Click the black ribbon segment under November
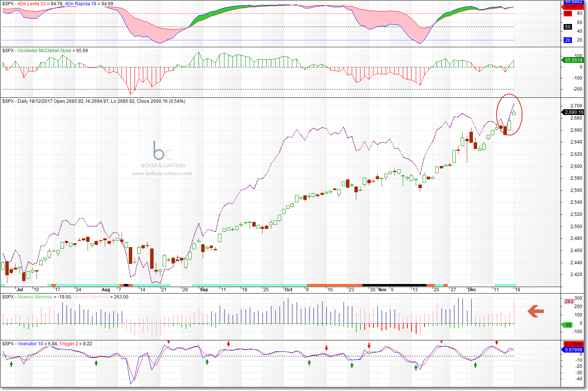 394,285
